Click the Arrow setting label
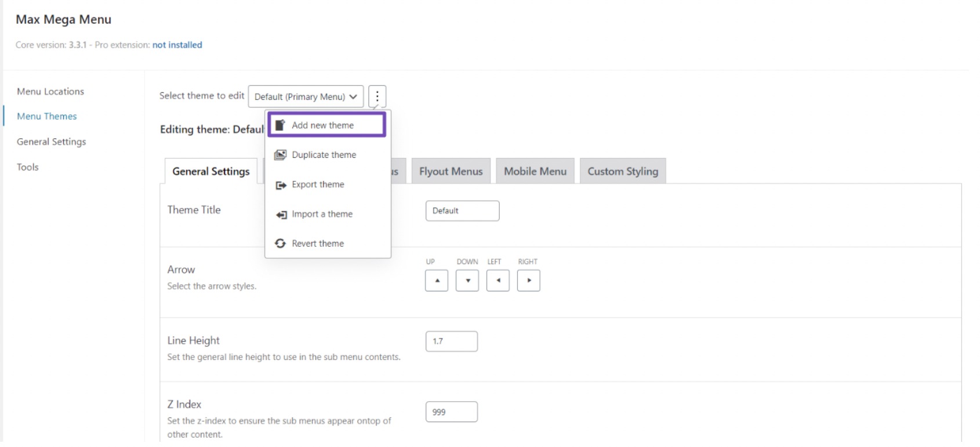 [181, 269]
